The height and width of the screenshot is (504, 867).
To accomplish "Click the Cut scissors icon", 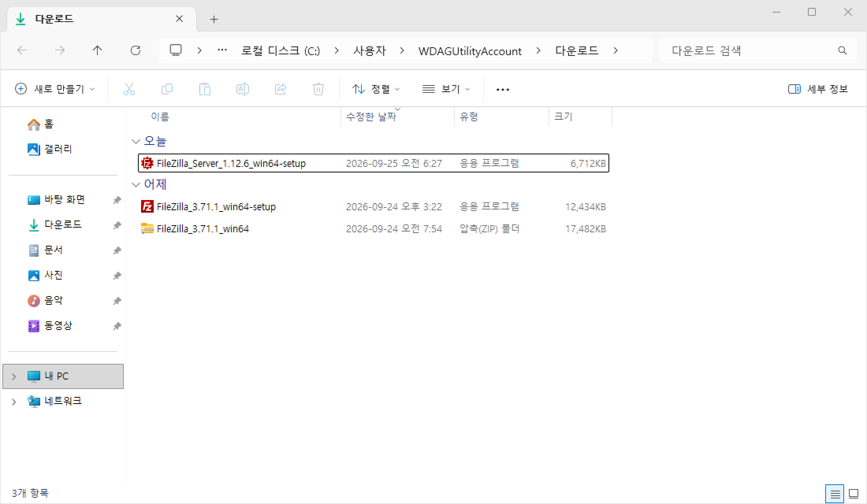I will click(x=129, y=89).
